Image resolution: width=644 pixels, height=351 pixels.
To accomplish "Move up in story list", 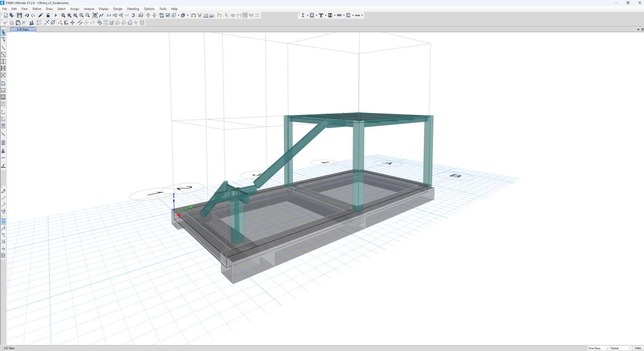I will (x=148, y=15).
